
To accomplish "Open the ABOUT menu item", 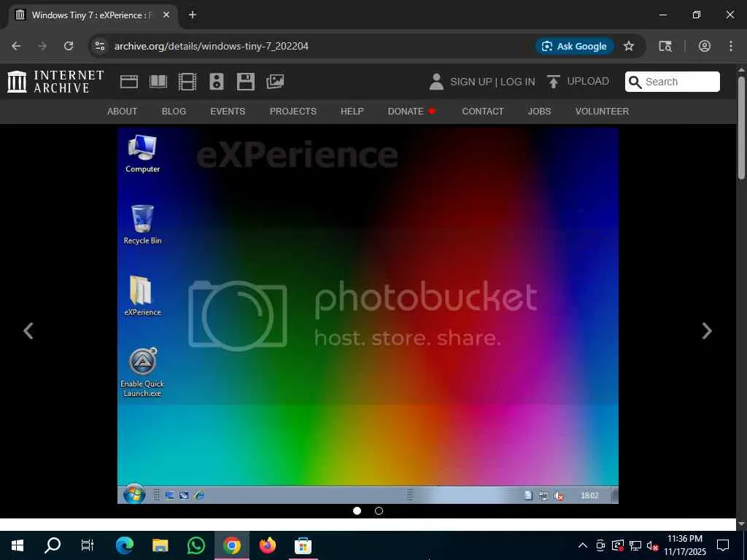I will (122, 112).
